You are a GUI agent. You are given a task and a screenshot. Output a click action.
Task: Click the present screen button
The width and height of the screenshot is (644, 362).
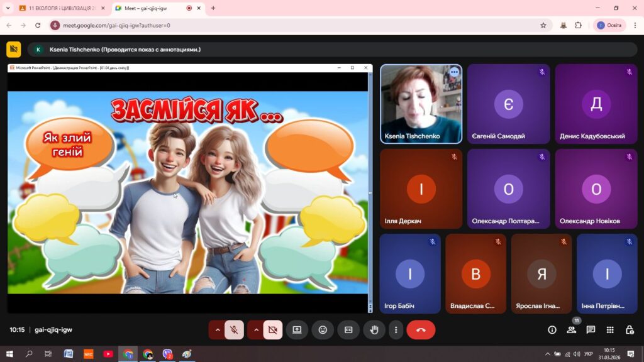pyautogui.click(x=297, y=329)
